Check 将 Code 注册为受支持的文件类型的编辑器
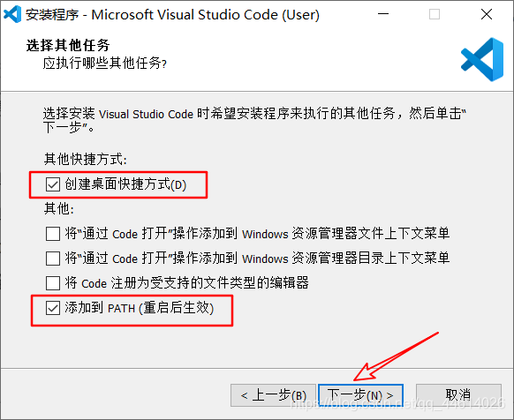Viewport: 514px width, 420px height. tap(53, 283)
